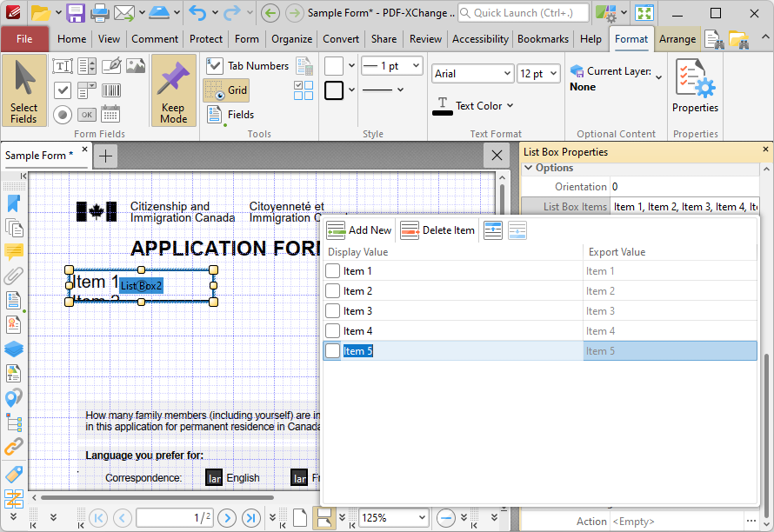
Task: Open the Links side pane
Action: (14, 447)
